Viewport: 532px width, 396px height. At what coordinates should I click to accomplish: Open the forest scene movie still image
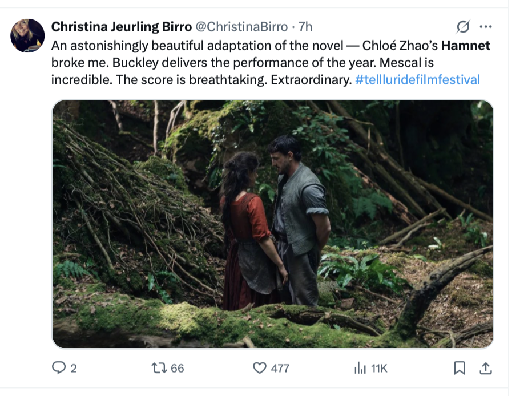pyautogui.click(x=273, y=224)
